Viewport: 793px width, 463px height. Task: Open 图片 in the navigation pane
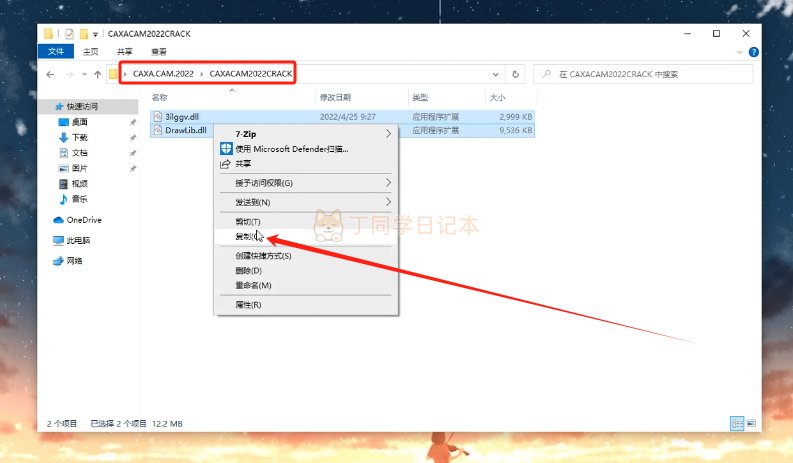coord(79,168)
